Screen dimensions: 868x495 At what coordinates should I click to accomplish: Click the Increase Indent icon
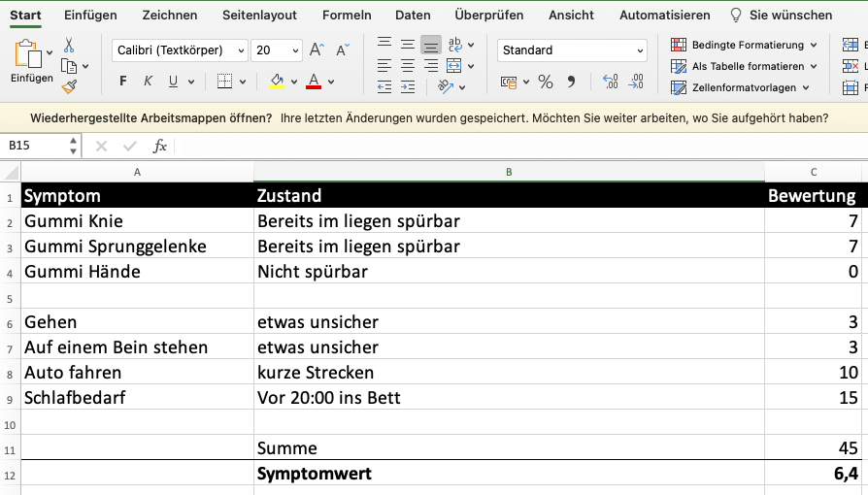tap(408, 87)
